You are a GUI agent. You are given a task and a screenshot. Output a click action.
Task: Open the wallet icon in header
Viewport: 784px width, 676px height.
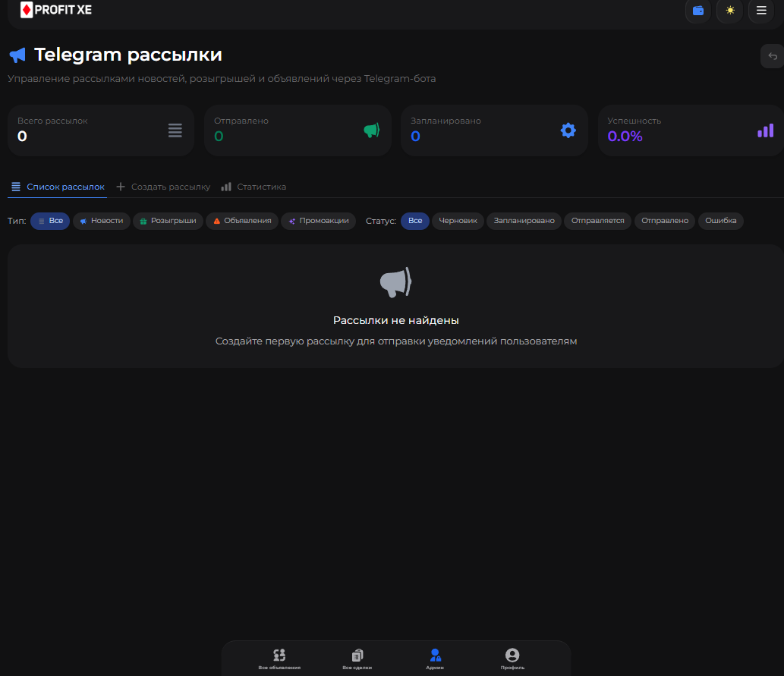tap(698, 11)
